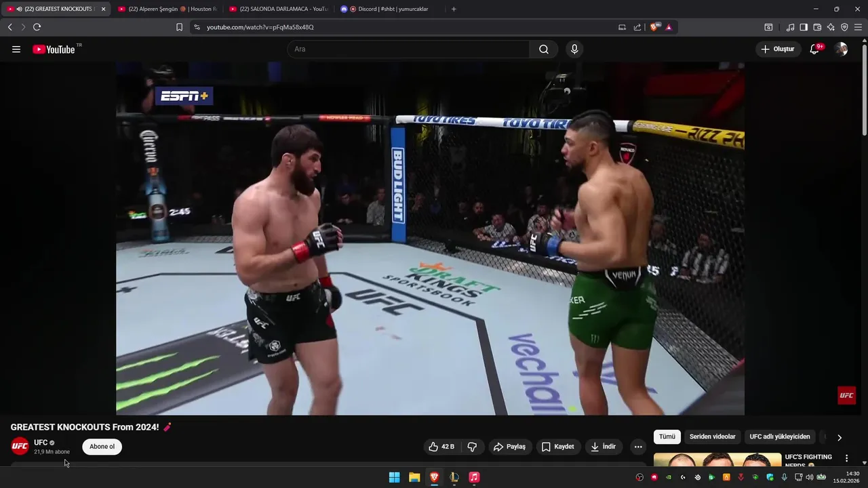Switch to SALONDA DARLAMACA tab

point(279,9)
